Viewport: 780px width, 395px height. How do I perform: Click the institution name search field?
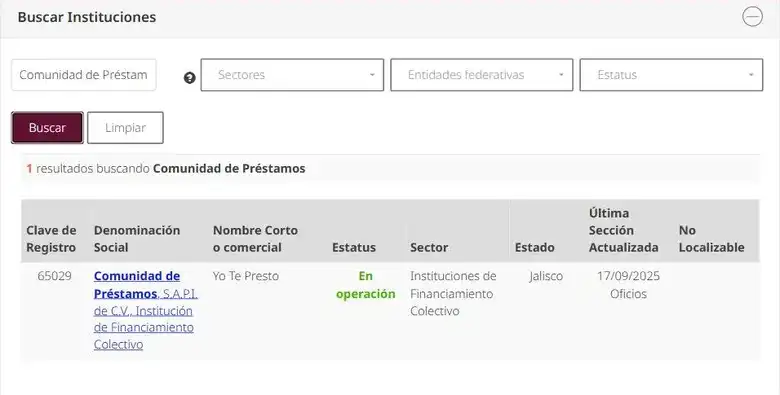click(x=84, y=75)
